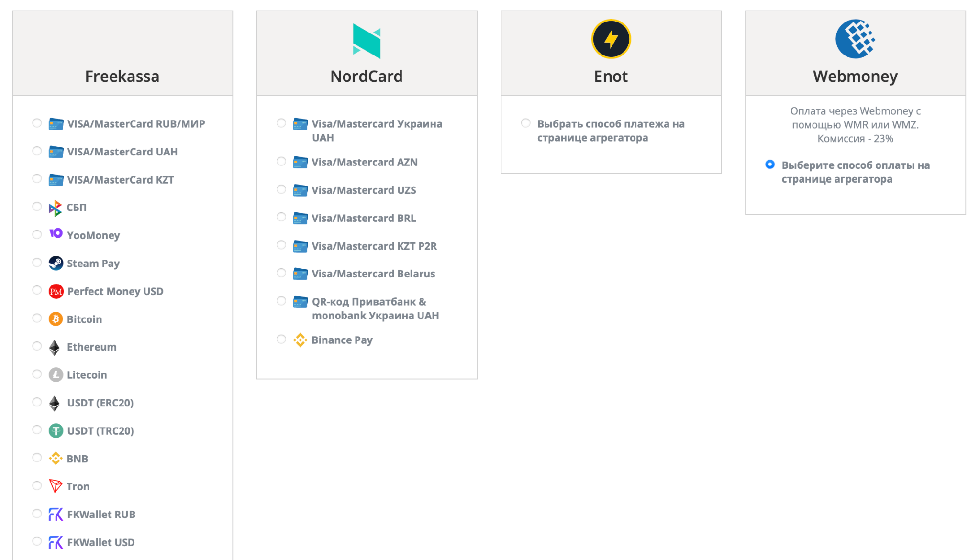Image resolution: width=980 pixels, height=560 pixels.
Task: Select the Visa/Mastercard Belarus radio button
Action: pos(281,273)
